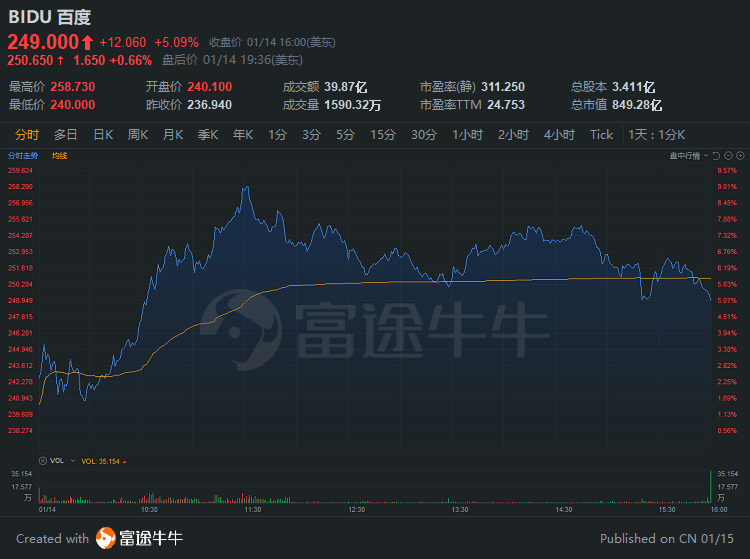
Task: Click the 311.250 static P/E value
Action: [x=503, y=87]
